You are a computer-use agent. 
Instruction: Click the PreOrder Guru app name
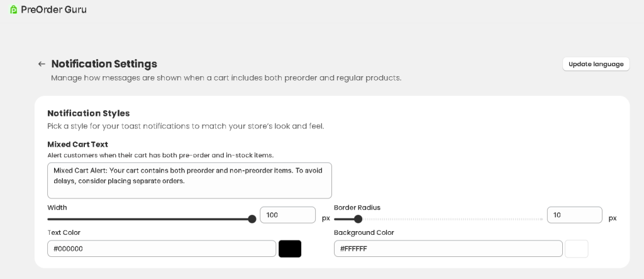coord(53,9)
